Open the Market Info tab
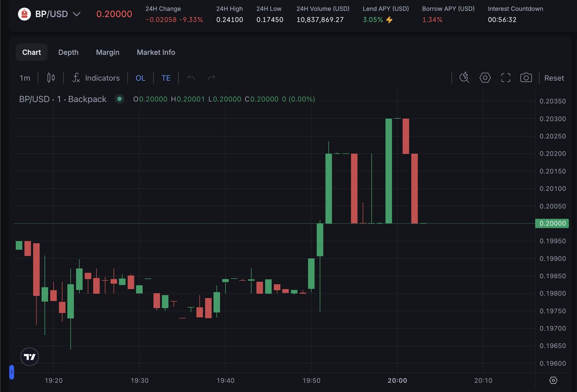 (x=156, y=52)
